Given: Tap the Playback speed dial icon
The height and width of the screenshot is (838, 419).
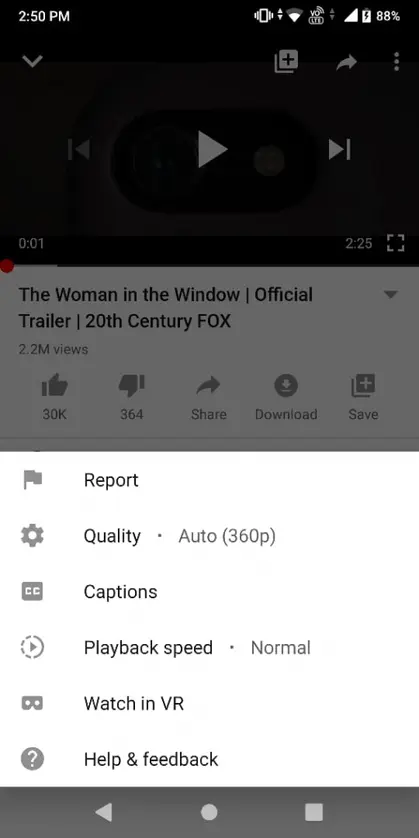Looking at the screenshot, I should [x=32, y=647].
